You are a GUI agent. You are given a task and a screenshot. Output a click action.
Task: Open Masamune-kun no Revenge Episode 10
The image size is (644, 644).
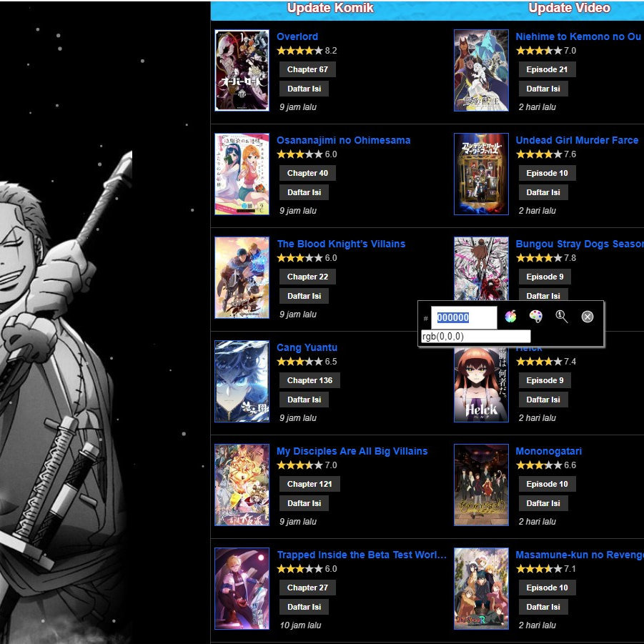(547, 588)
